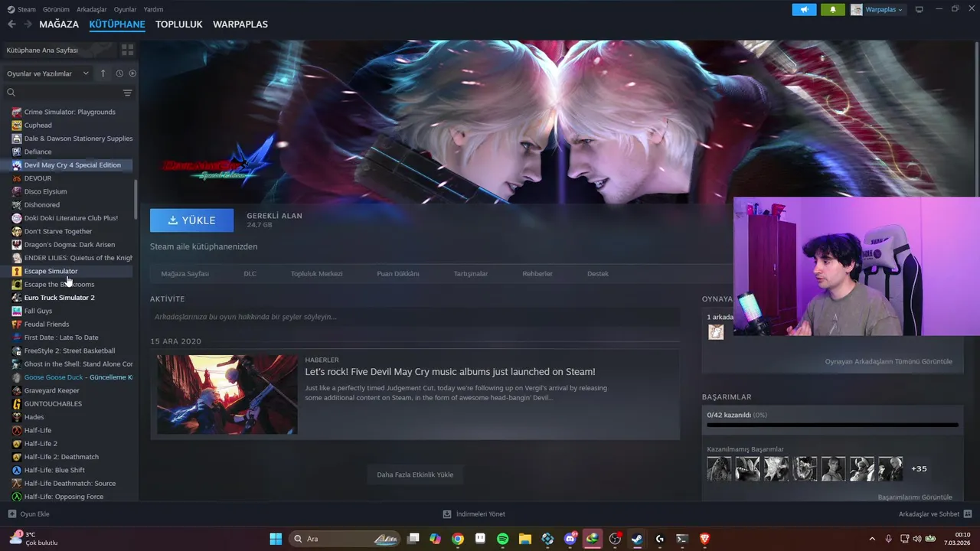Click the Fall Guys game icon
This screenshot has height=551, width=980.
tap(17, 311)
